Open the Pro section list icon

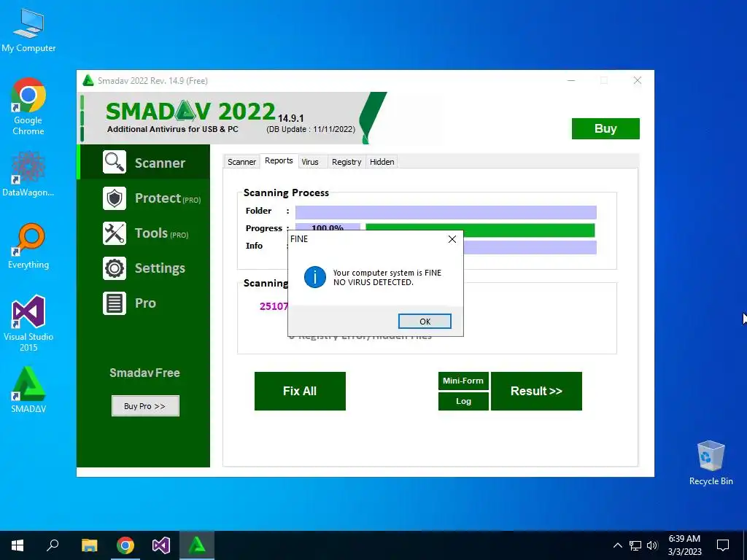click(115, 303)
